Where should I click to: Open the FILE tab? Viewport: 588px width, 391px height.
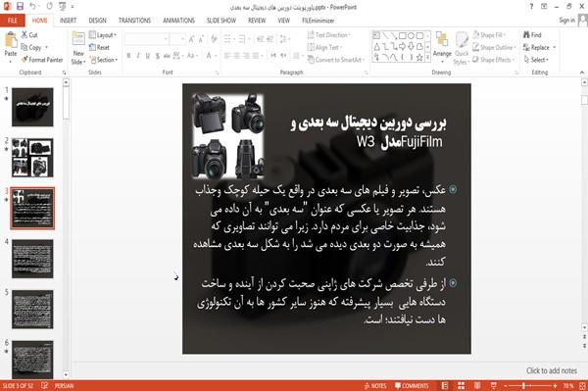coord(13,21)
